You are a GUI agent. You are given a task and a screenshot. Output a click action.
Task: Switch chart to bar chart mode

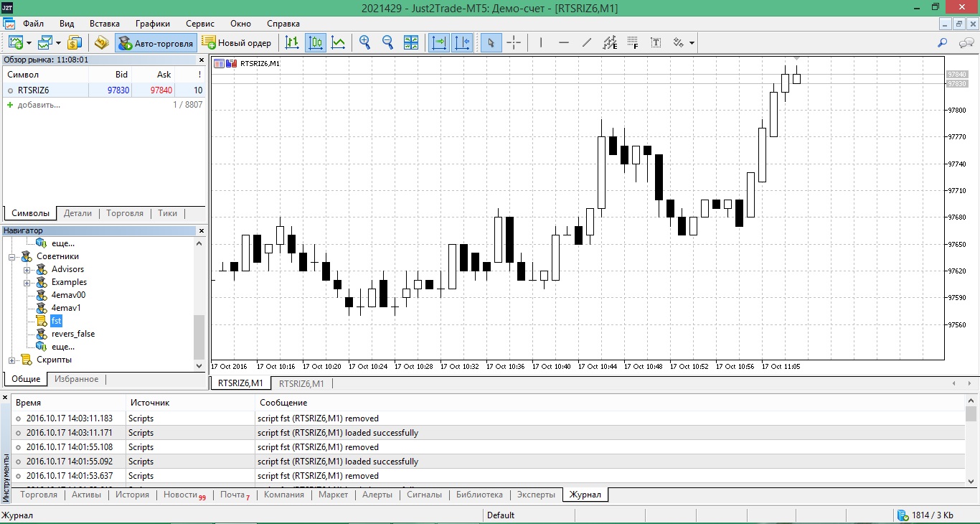[x=292, y=42]
